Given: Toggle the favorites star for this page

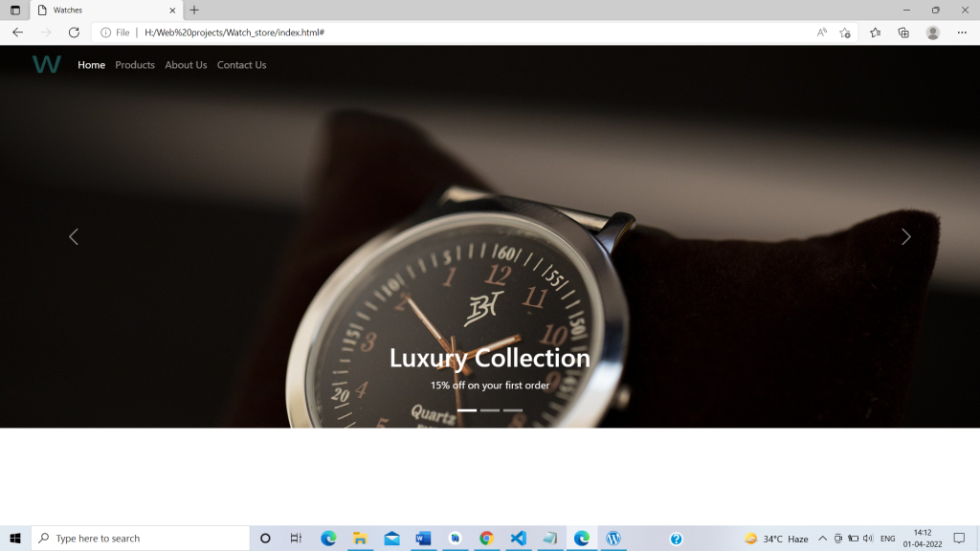Looking at the screenshot, I should [844, 32].
